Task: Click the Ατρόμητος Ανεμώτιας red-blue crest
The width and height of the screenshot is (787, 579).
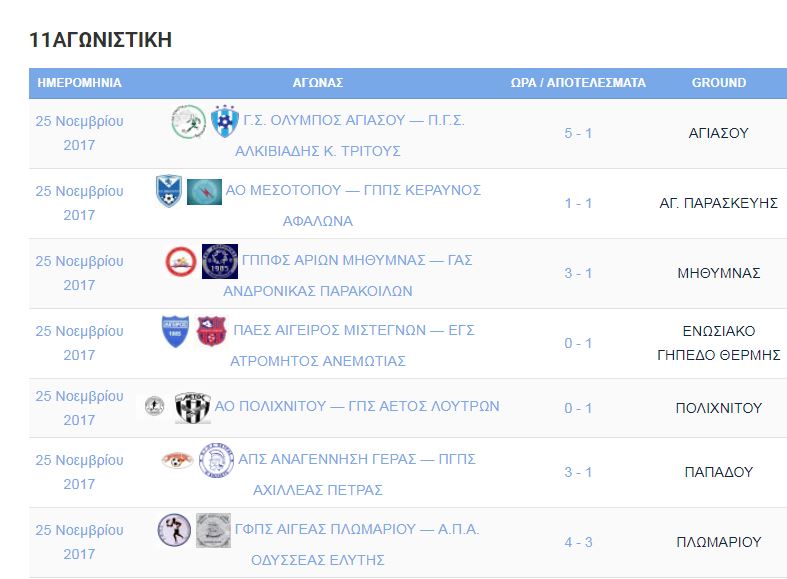Action: click(x=211, y=331)
